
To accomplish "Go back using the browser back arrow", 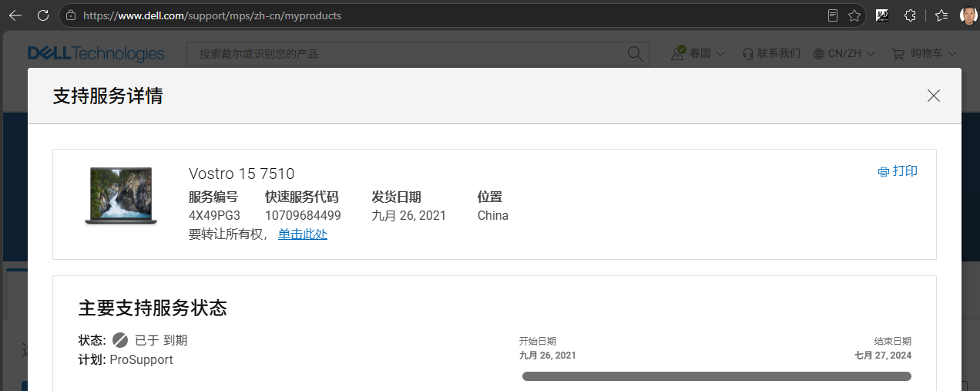I will 15,15.
